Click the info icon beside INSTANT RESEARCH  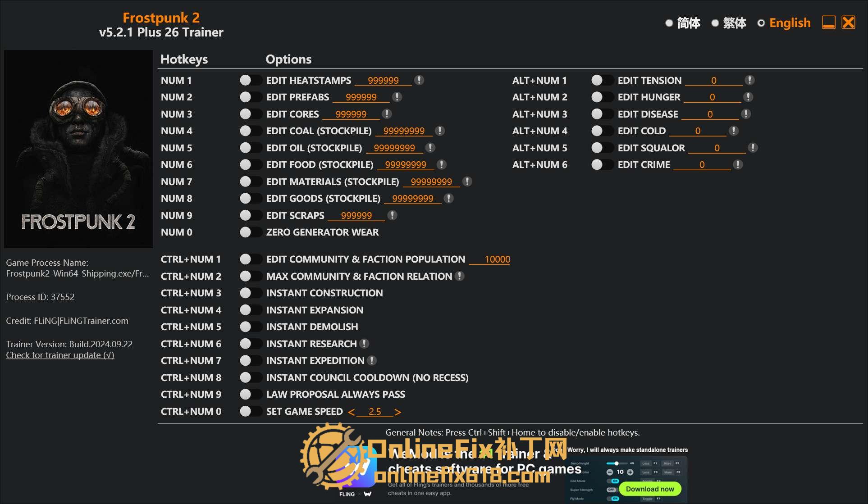click(364, 344)
